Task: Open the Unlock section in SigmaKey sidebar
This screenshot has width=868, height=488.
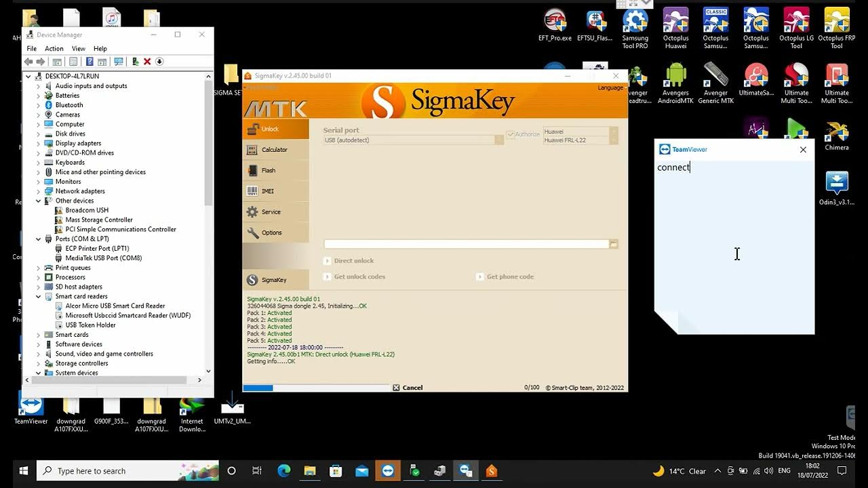Action: [x=276, y=129]
